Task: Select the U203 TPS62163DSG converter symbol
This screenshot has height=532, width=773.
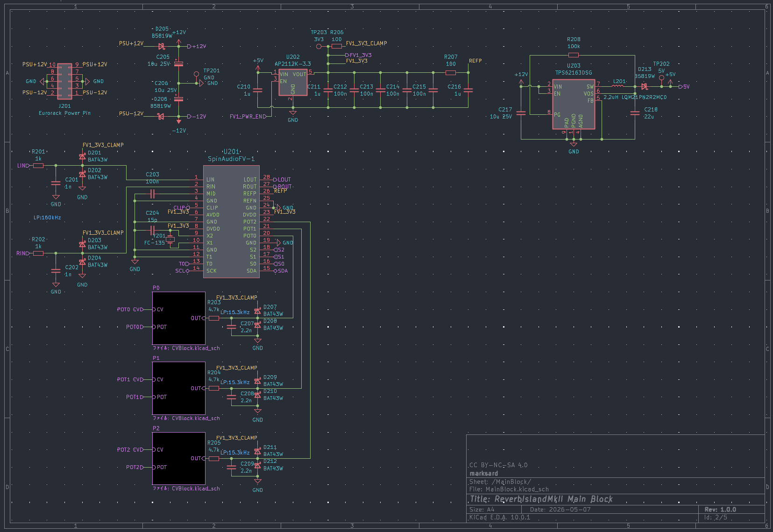Action: click(574, 104)
